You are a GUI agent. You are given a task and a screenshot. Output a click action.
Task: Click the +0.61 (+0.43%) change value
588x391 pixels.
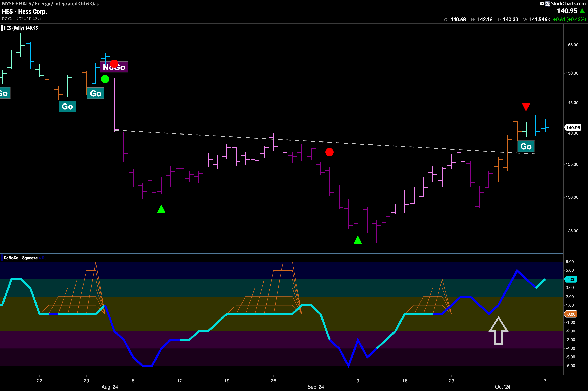569,20
